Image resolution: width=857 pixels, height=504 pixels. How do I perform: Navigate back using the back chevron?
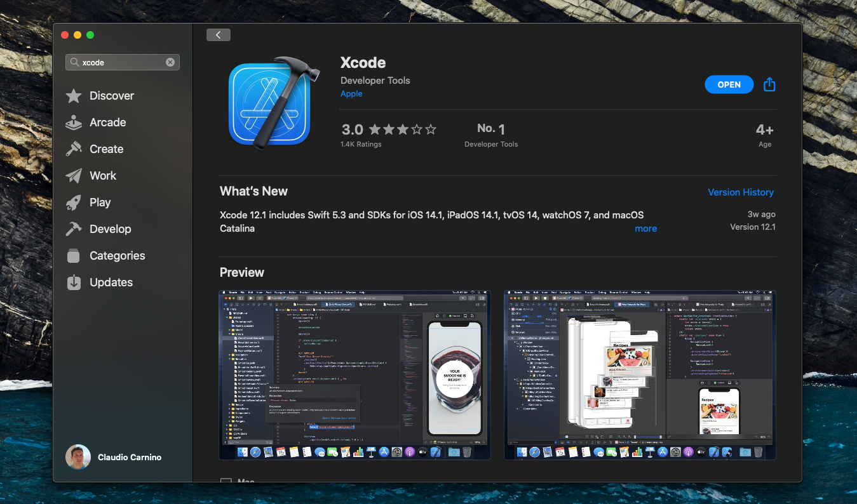218,34
